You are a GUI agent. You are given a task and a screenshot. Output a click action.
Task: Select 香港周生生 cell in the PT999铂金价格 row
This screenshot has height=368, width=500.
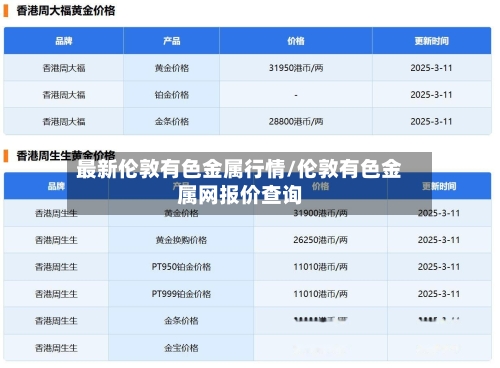[56, 294]
